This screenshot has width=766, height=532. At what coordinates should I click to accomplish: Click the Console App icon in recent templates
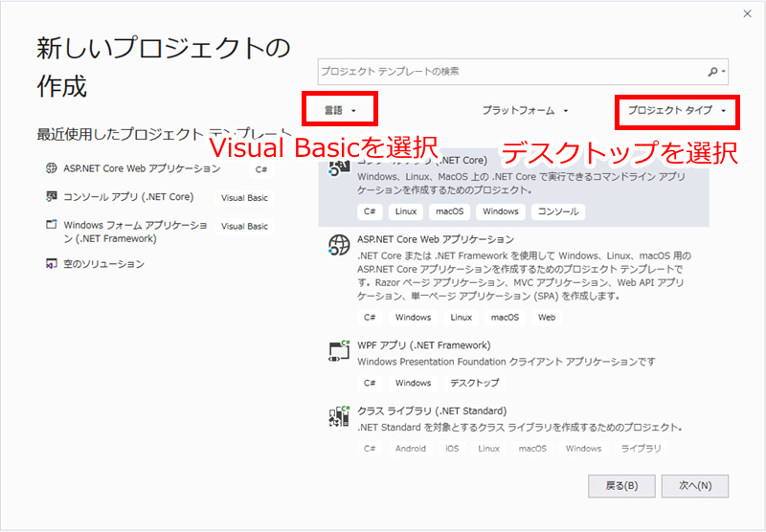pyautogui.click(x=52, y=196)
